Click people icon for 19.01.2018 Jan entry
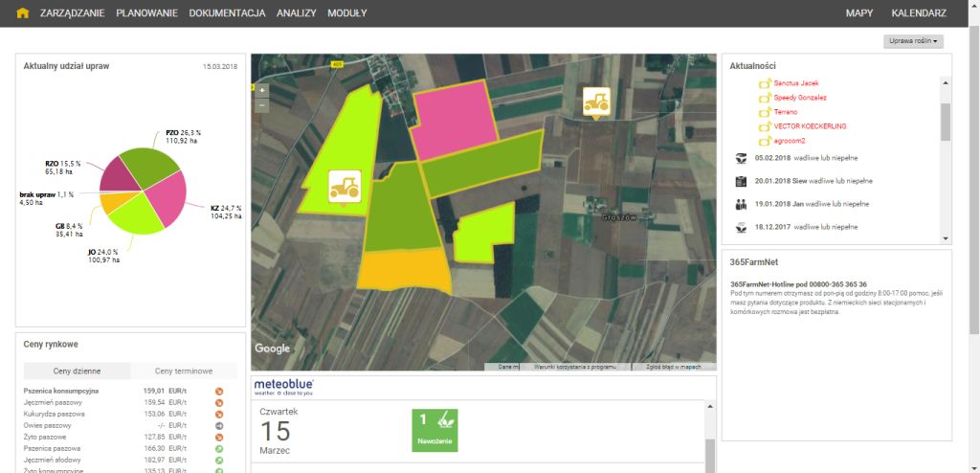The image size is (980, 473). pos(742,204)
